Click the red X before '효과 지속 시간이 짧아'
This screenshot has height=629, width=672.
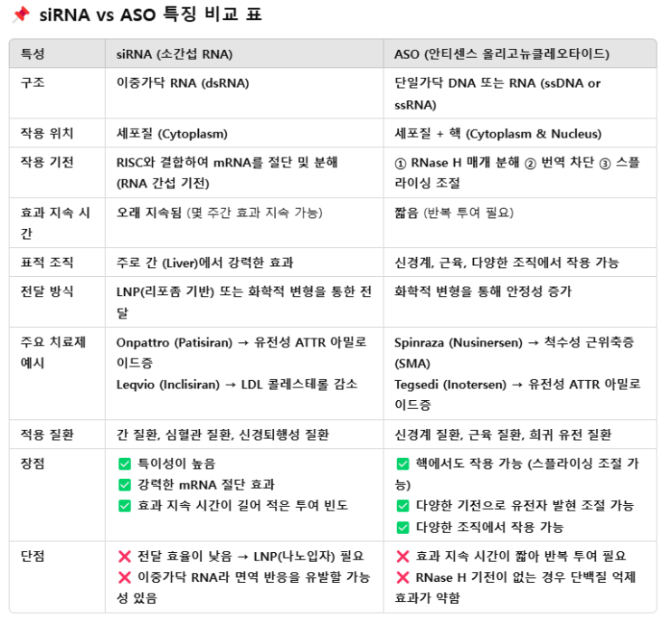click(x=403, y=556)
